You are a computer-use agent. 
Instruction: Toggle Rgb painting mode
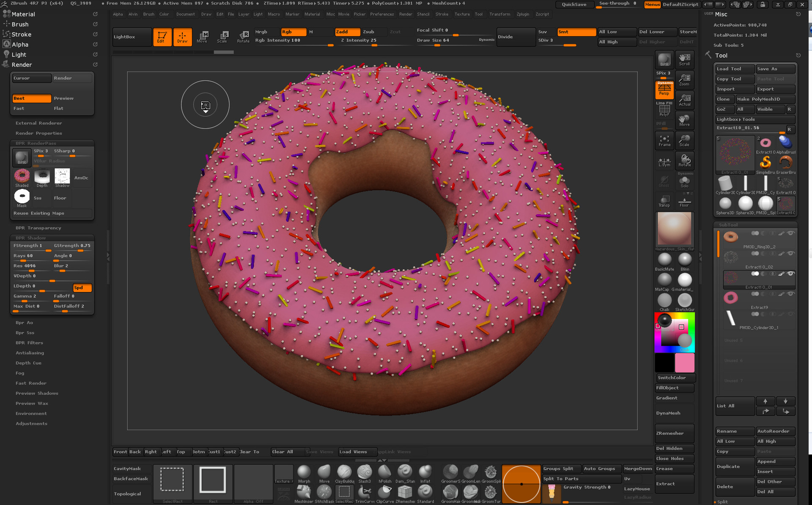click(x=294, y=32)
